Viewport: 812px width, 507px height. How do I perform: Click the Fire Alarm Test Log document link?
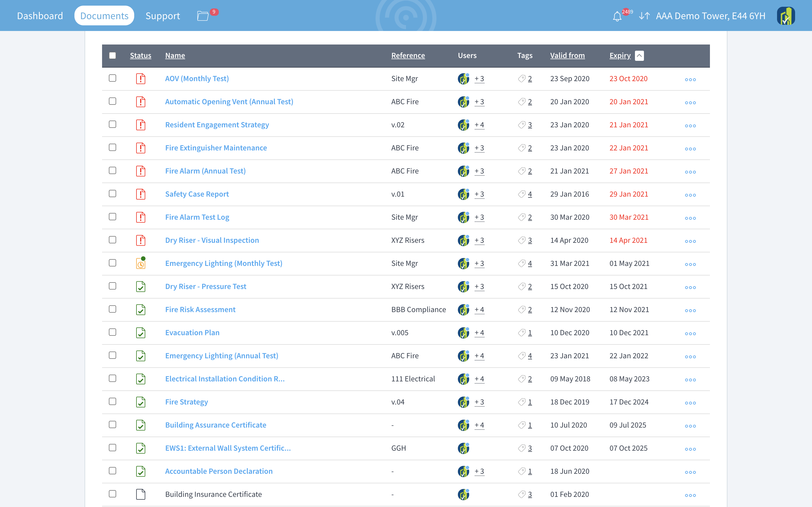[x=197, y=217]
